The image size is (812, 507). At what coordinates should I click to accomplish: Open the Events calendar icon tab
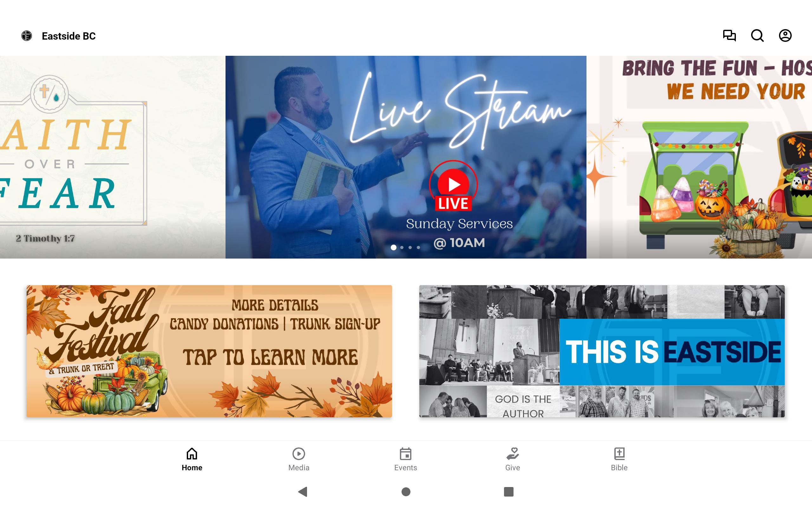pyautogui.click(x=406, y=454)
